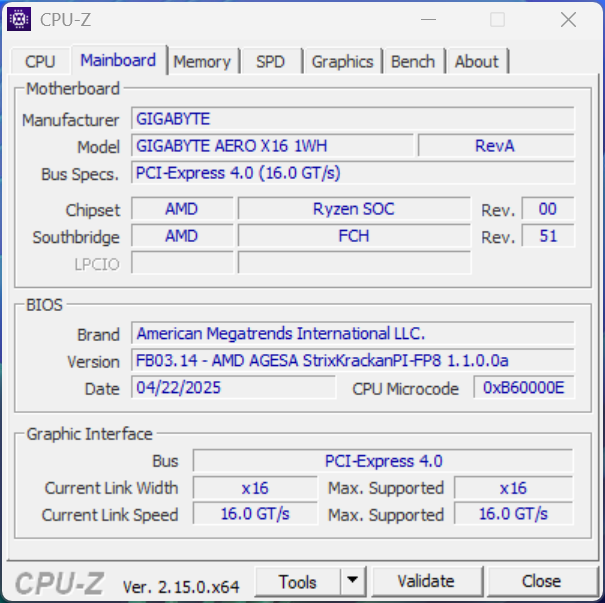
Task: Click the CPU Microcode value field
Action: [523, 388]
